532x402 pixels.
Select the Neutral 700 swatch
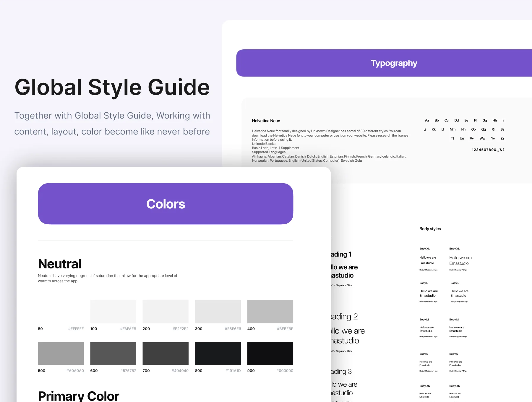166,353
